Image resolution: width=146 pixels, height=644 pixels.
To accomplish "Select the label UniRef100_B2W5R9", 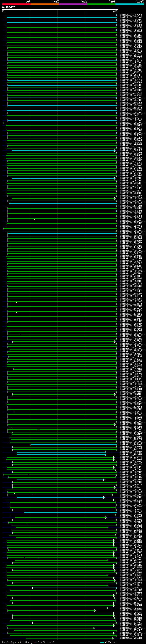I will (131, 540).
